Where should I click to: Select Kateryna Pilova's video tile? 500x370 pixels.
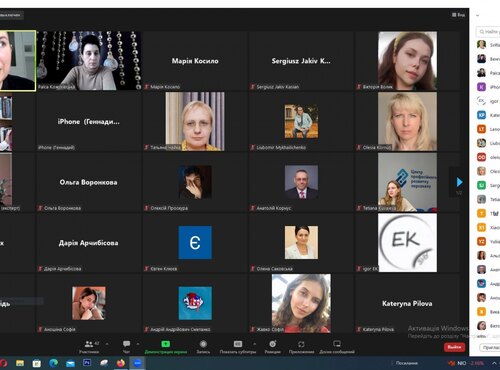(407, 303)
